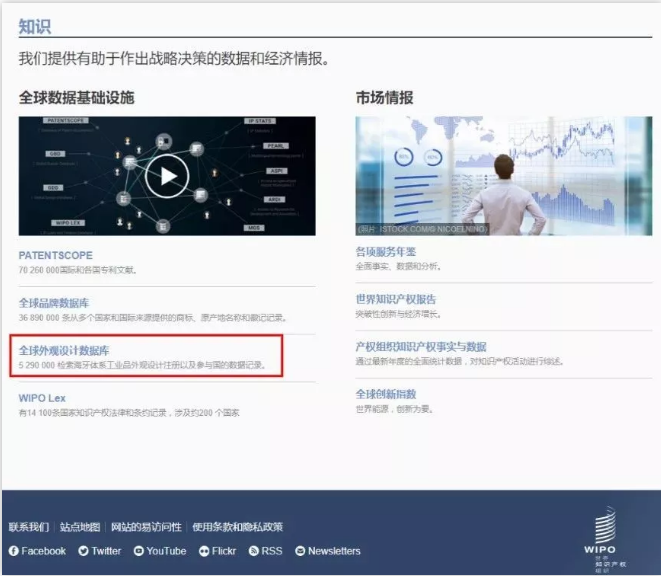Screen dimensions: 661x576
Task: Open the 全球外观设计数据库 link
Action: [64, 350]
